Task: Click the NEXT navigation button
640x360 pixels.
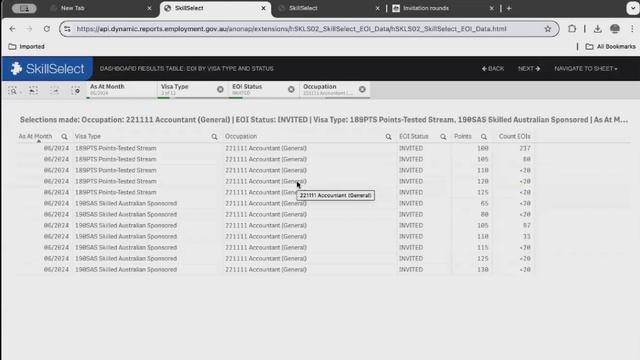Action: [529, 69]
